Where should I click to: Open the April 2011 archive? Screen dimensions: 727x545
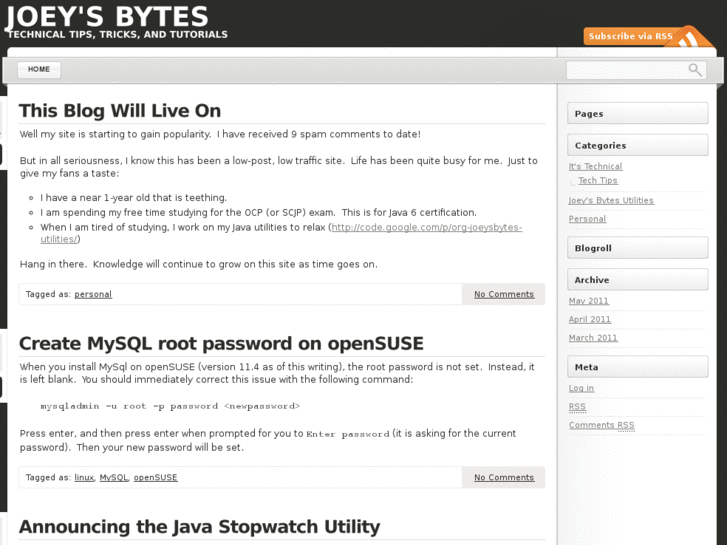(590, 319)
